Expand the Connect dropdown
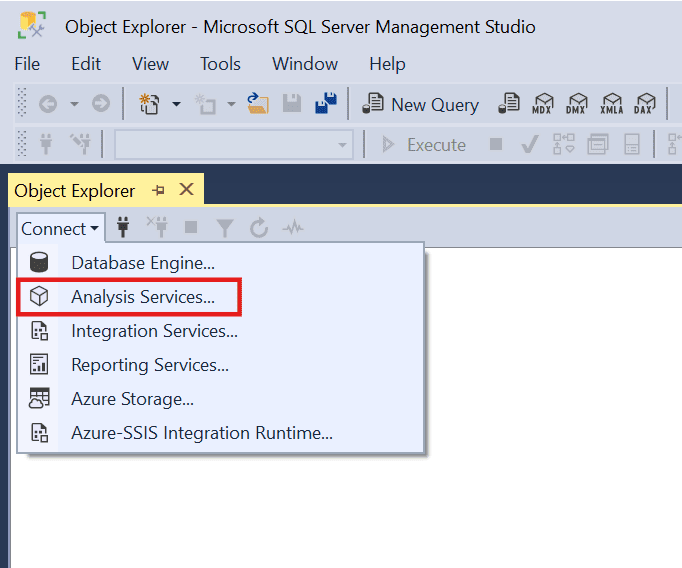 [60, 228]
